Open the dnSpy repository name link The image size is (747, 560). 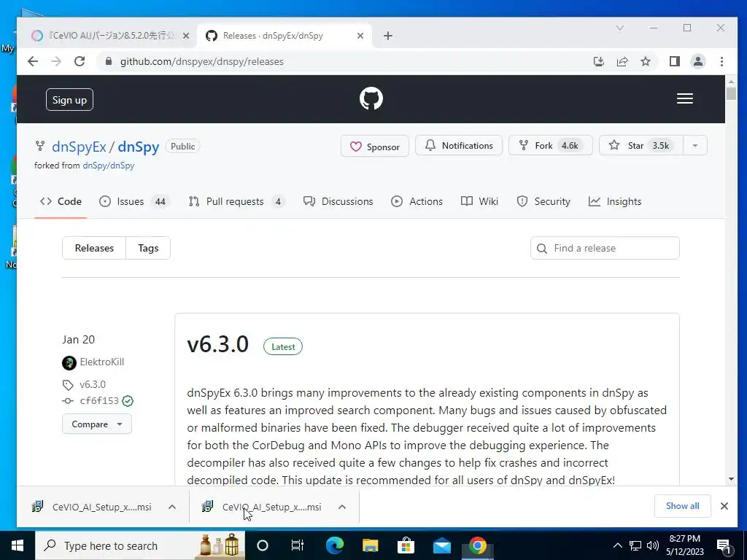point(138,147)
